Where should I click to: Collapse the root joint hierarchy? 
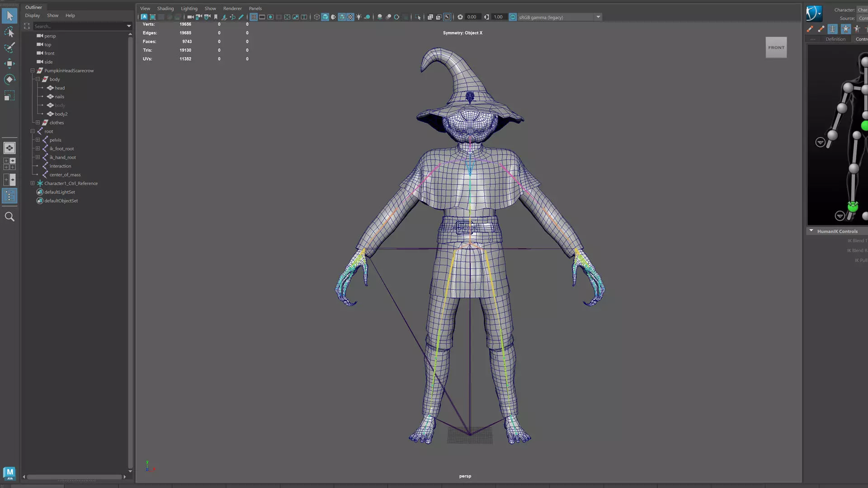coord(33,131)
